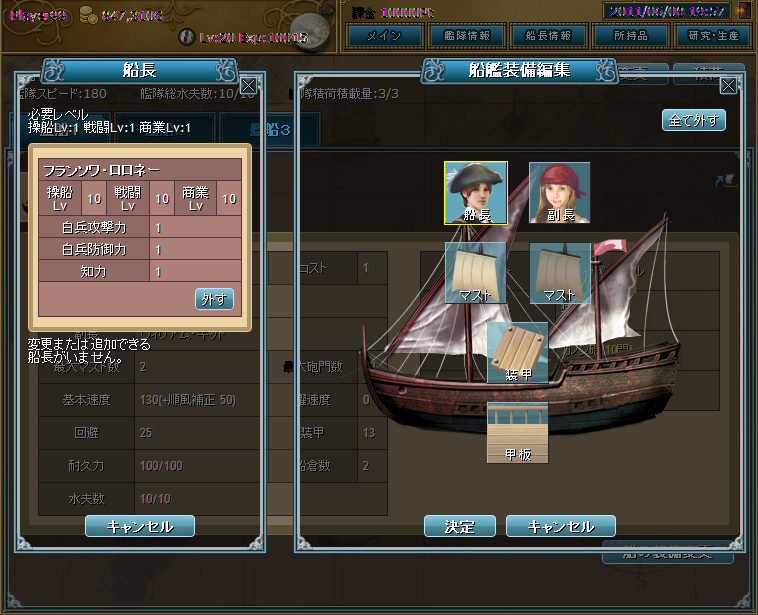Click the gold coins currency icon
Screen dimensions: 758x615
tap(87, 15)
